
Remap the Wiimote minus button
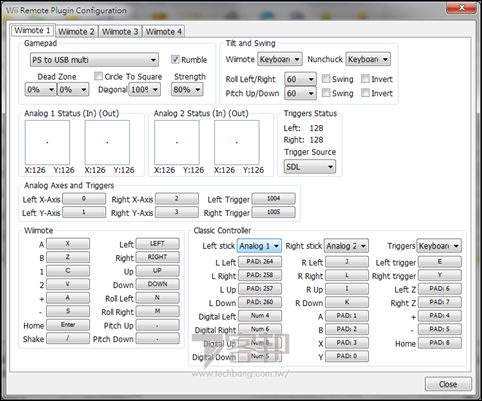tap(68, 311)
